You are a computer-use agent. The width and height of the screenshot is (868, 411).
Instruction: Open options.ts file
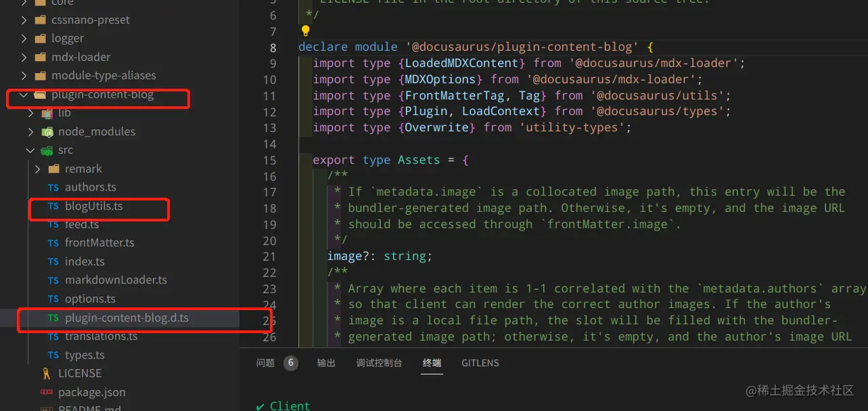[x=90, y=299]
